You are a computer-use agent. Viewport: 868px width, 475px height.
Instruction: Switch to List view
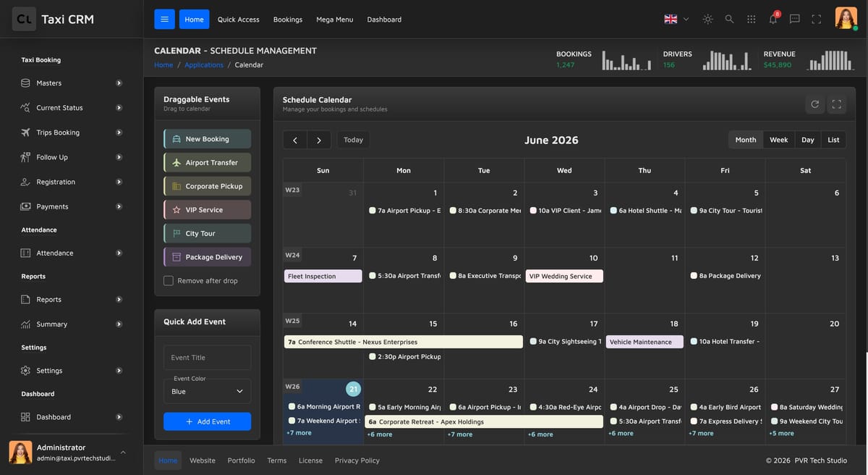833,140
